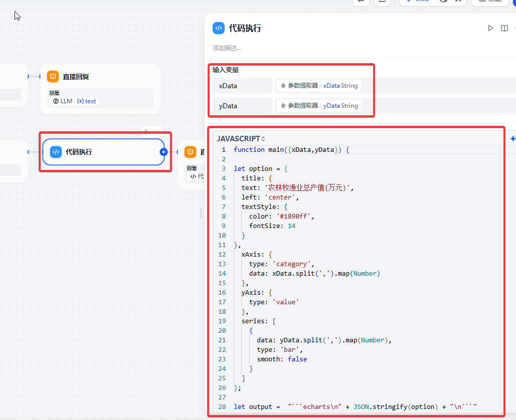Edit the xData variable name field
This screenshot has width=516, height=420.
click(243, 86)
